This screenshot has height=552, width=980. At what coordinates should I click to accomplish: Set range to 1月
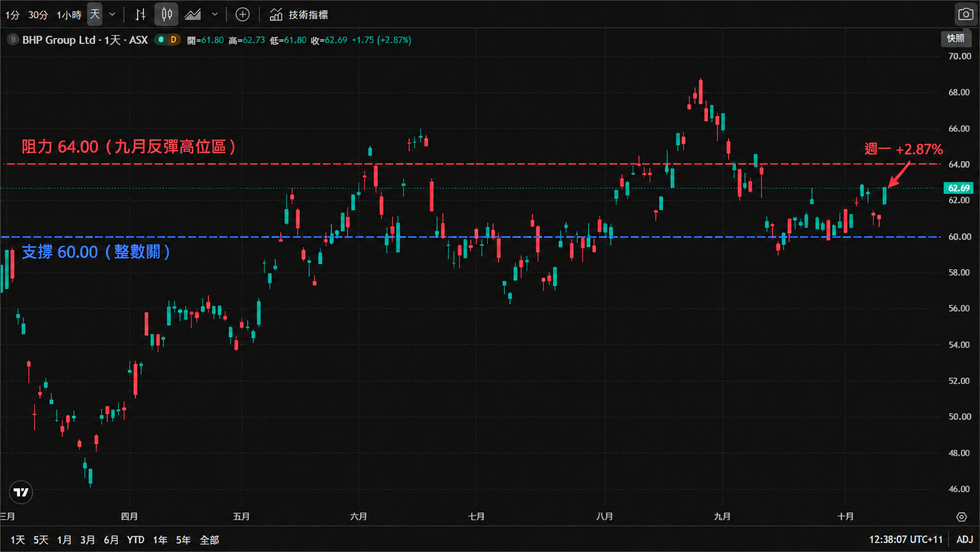pyautogui.click(x=64, y=540)
